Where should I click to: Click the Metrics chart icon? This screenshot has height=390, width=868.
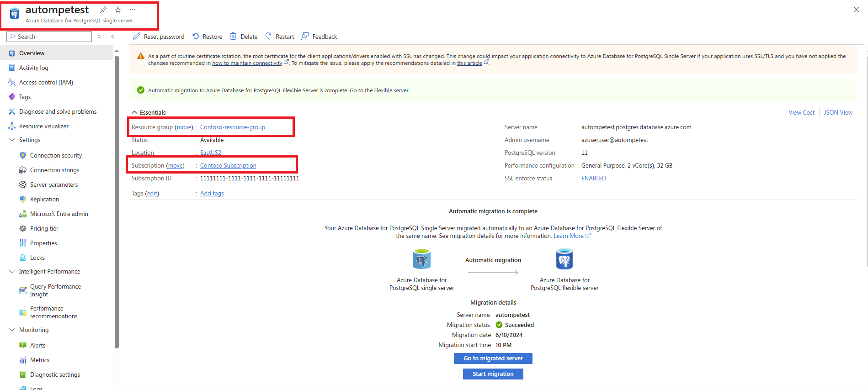[23, 360]
